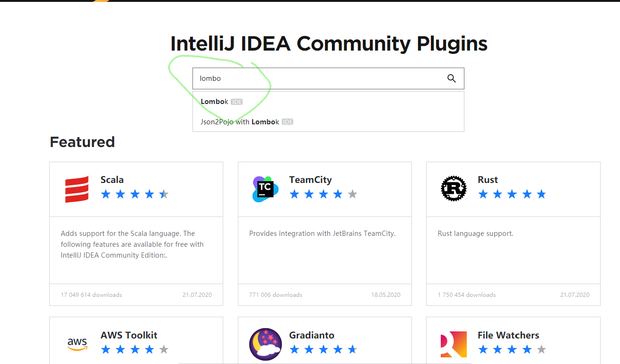The width and height of the screenshot is (620, 364).
Task: Click the fifth star on Rust's rating
Action: pyautogui.click(x=541, y=193)
